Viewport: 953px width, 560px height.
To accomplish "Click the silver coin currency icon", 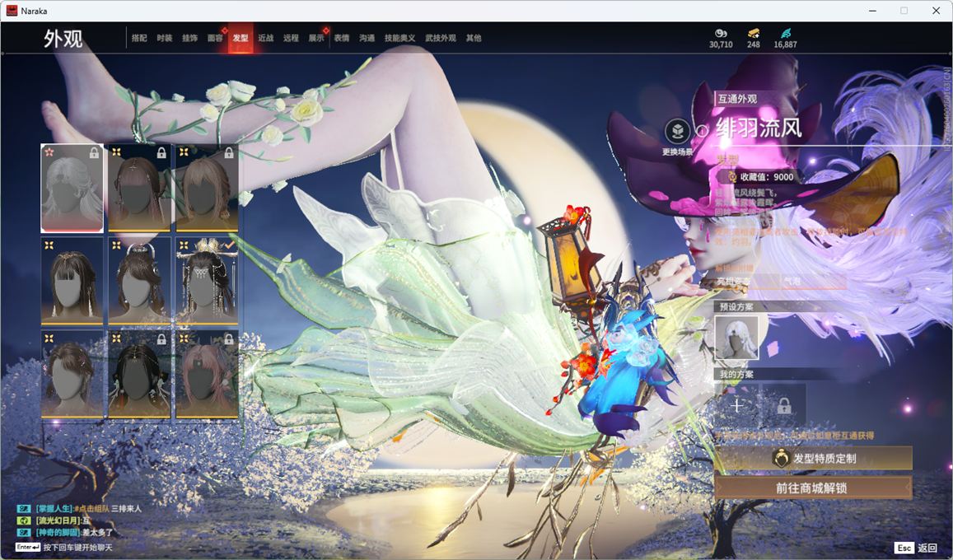I will point(720,33).
